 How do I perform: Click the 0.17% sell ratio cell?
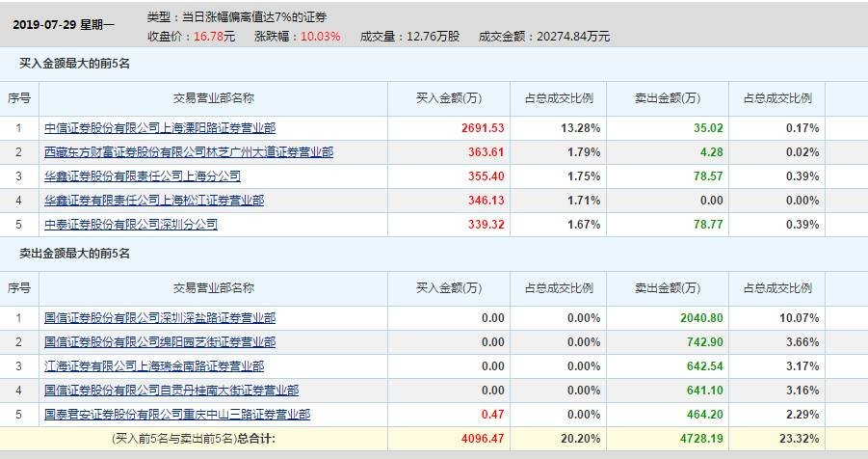[802, 128]
